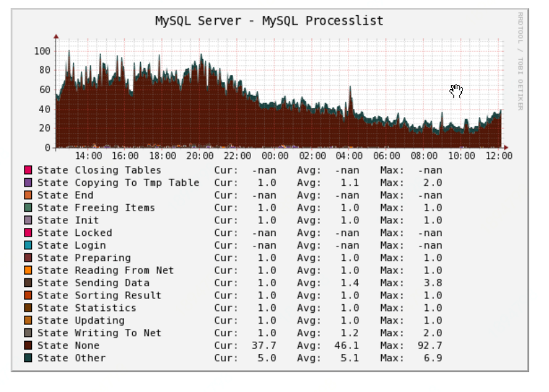
Task: Click the Copying To Tmp Table Avg 1.1
Action: (350, 183)
